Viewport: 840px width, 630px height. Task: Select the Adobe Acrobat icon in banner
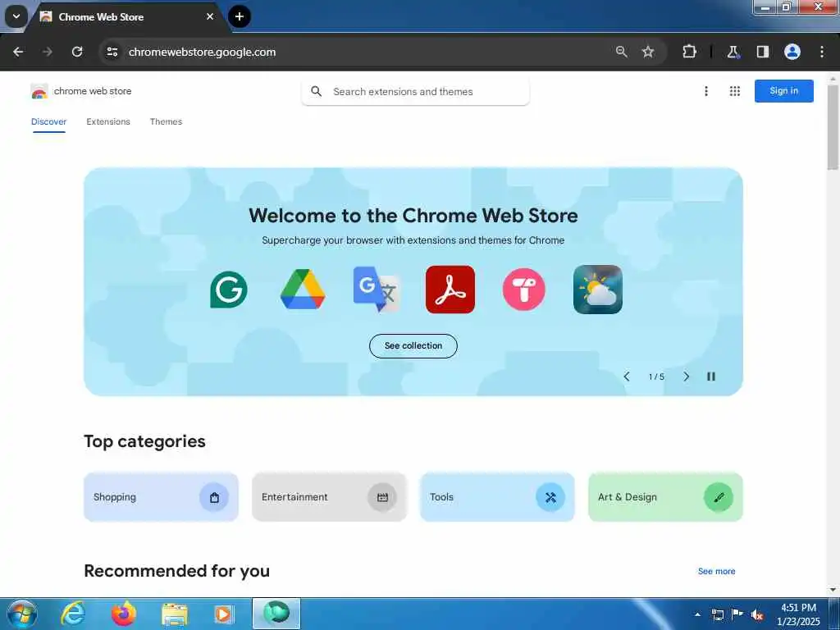tap(450, 290)
